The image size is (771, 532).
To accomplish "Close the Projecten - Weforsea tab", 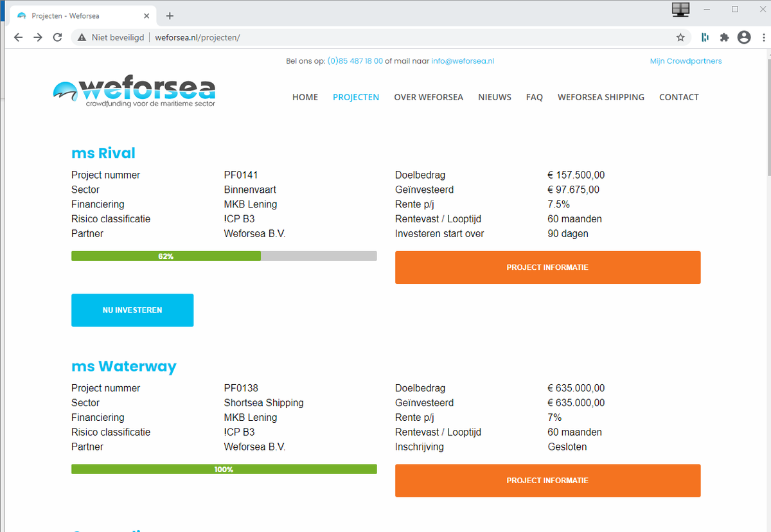I will click(148, 16).
